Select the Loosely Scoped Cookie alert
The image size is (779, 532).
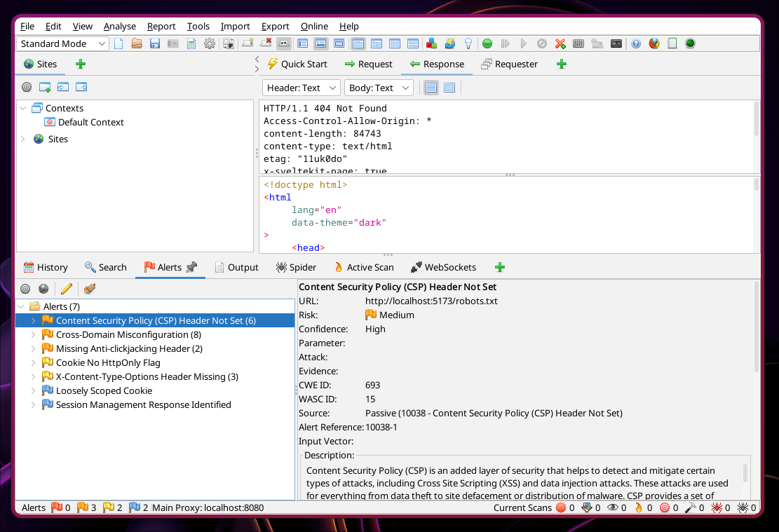(104, 391)
